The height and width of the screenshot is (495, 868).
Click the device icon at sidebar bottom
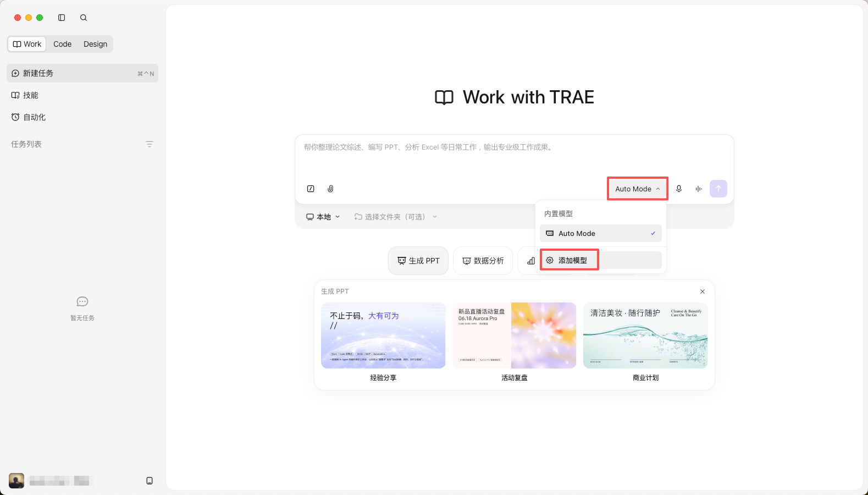pyautogui.click(x=150, y=481)
